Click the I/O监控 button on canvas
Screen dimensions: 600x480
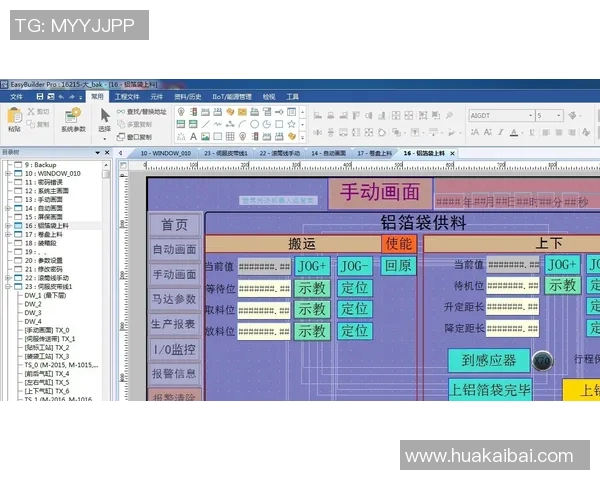pyautogui.click(x=174, y=349)
